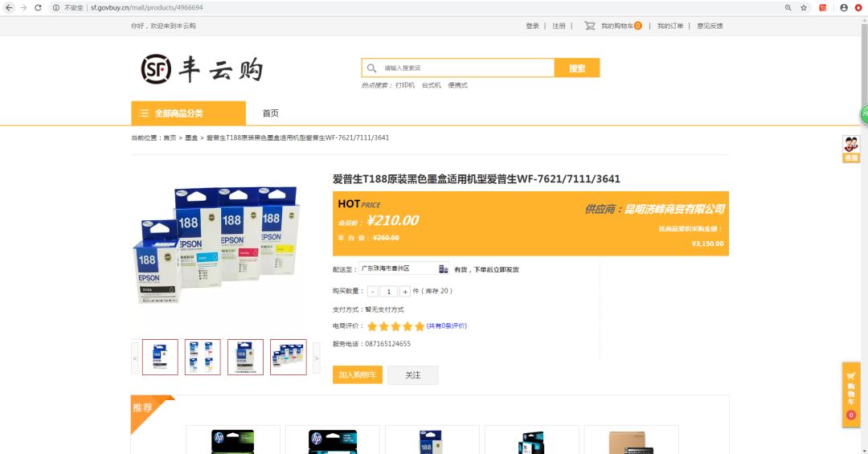
Task: Open recommended Epson 188 cartridge product
Action: [x=432, y=440]
